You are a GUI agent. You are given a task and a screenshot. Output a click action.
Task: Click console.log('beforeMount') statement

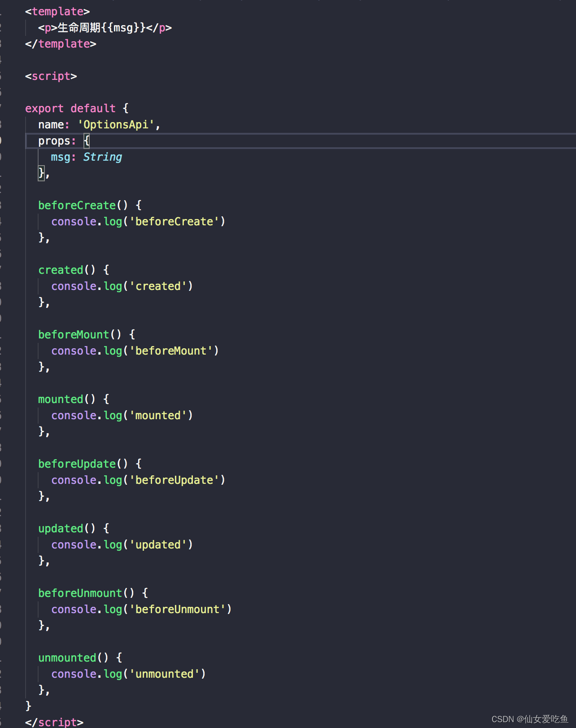click(135, 351)
